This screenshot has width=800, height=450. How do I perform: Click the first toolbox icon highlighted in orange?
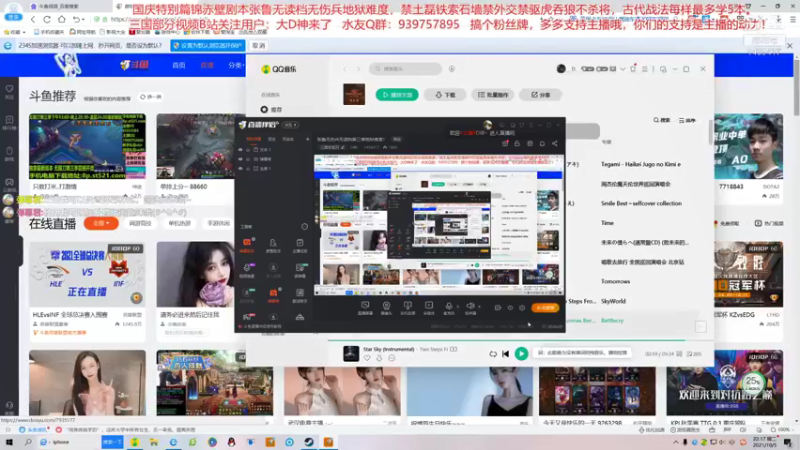247,243
